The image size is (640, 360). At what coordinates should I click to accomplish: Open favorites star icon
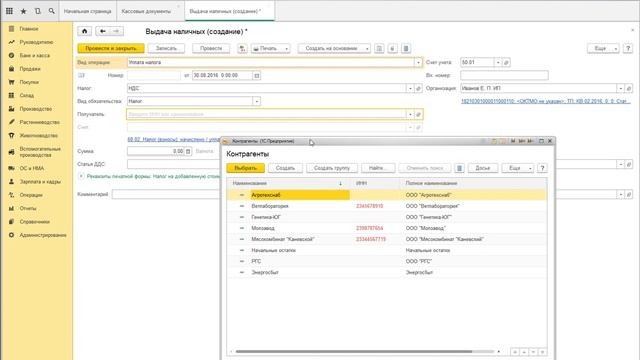(x=23, y=11)
